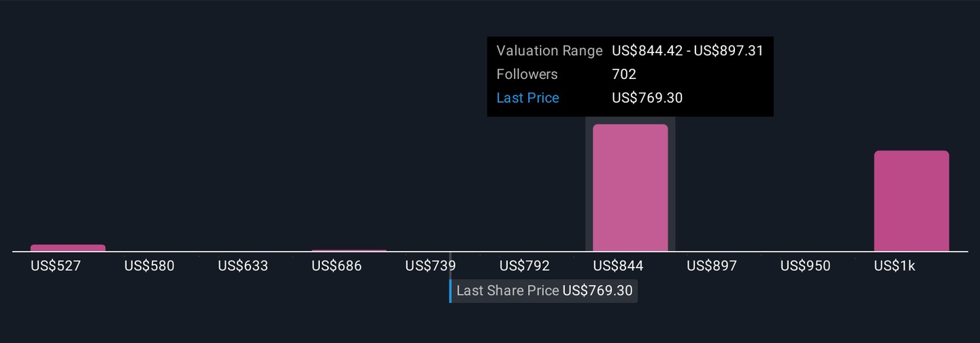Click the US$527 axis label
The width and height of the screenshot is (980, 343).
(x=56, y=266)
